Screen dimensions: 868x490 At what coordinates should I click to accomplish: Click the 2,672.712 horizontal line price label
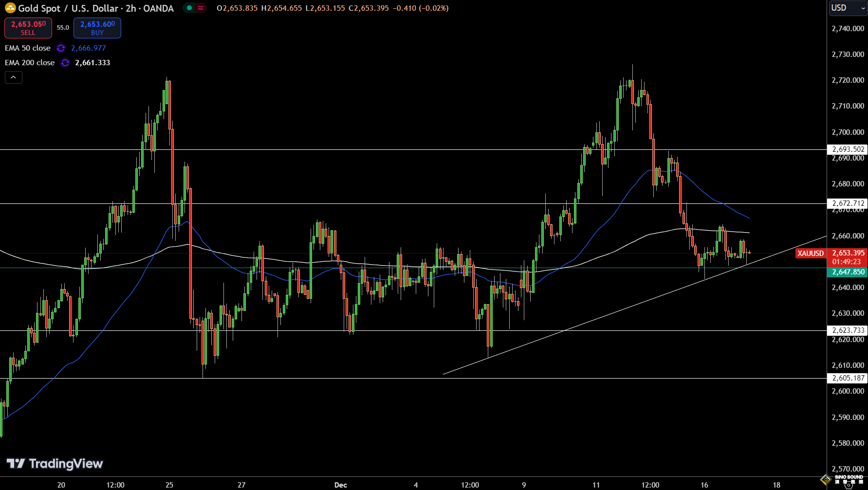pos(848,203)
